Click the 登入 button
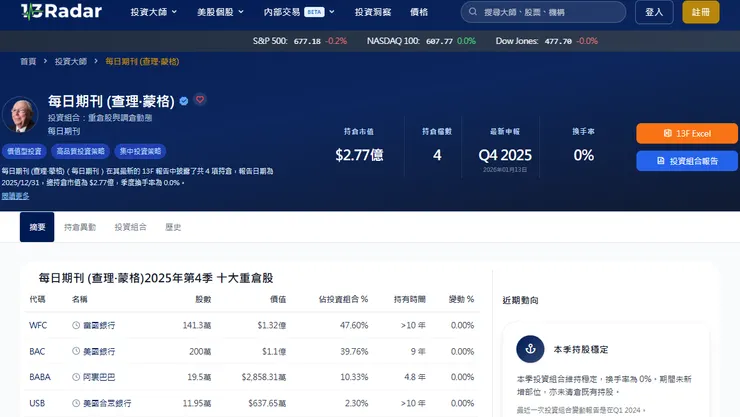Image resolution: width=740 pixels, height=417 pixels. coord(654,12)
